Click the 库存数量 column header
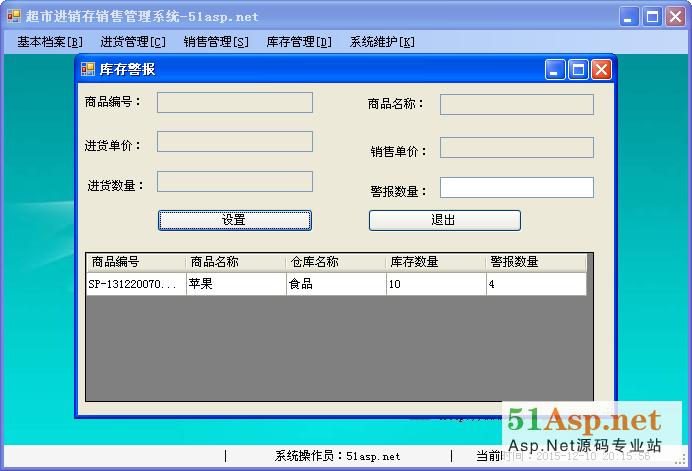This screenshot has width=692, height=471. point(435,262)
